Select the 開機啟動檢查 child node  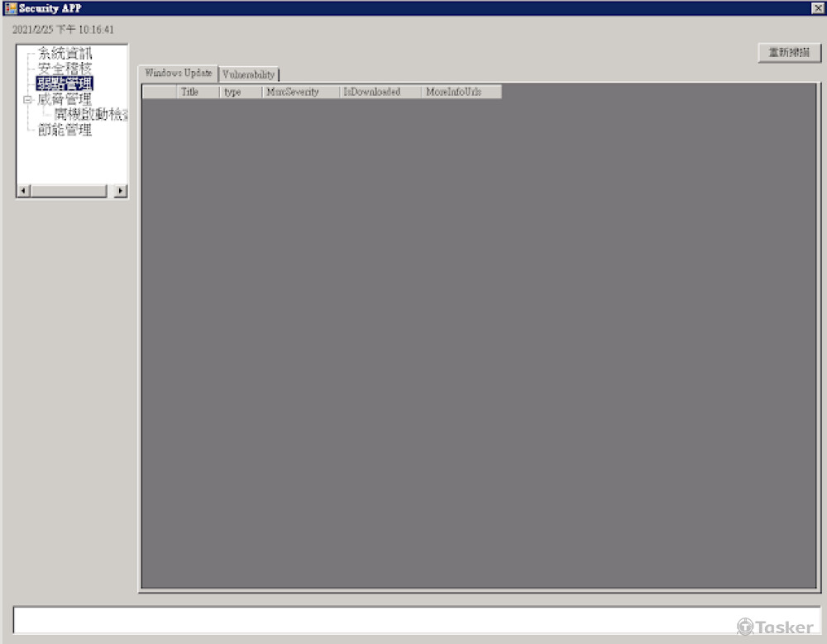coord(90,115)
